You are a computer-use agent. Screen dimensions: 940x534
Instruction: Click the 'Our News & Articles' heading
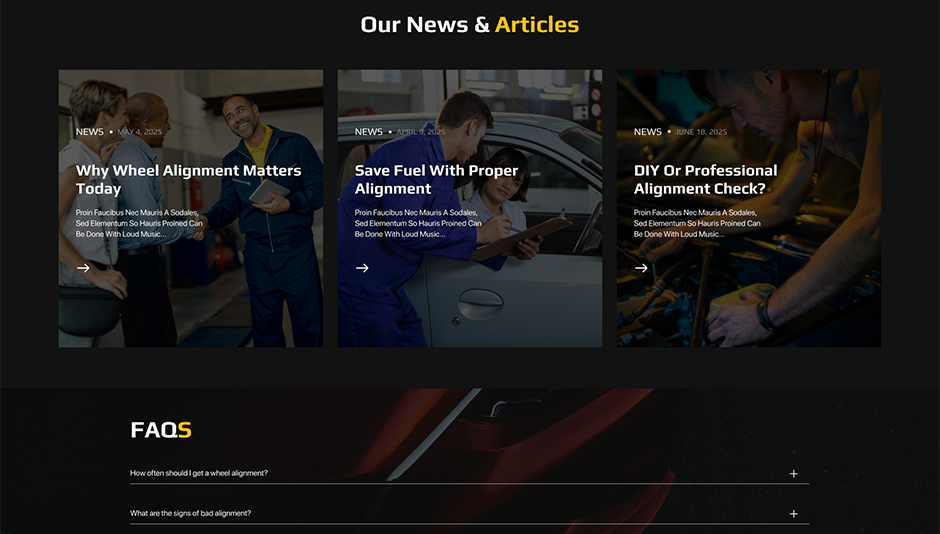point(469,25)
